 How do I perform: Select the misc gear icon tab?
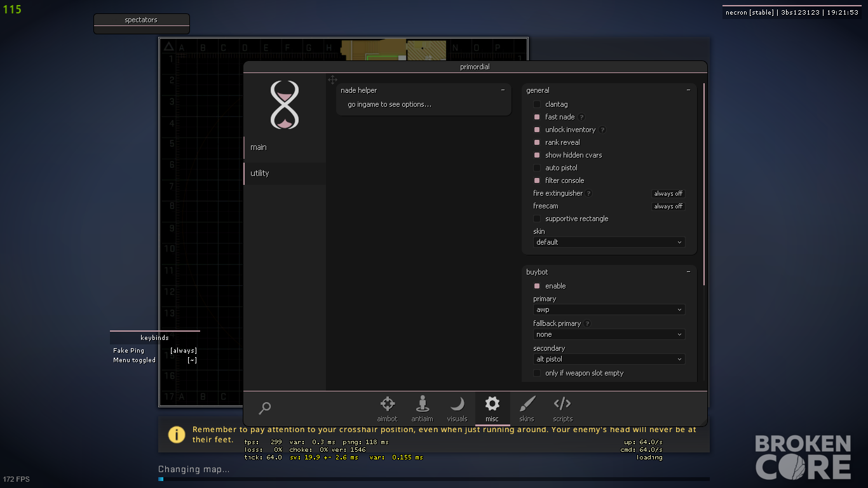coord(492,408)
